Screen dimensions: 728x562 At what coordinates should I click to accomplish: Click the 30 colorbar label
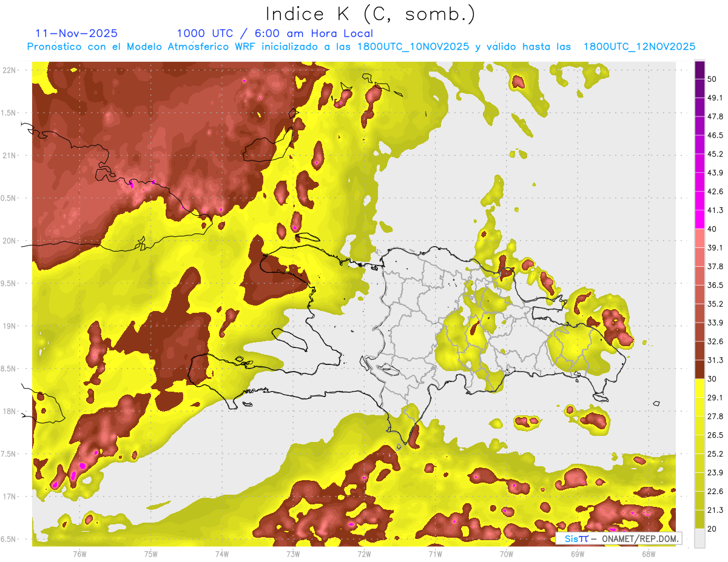pyautogui.click(x=713, y=380)
